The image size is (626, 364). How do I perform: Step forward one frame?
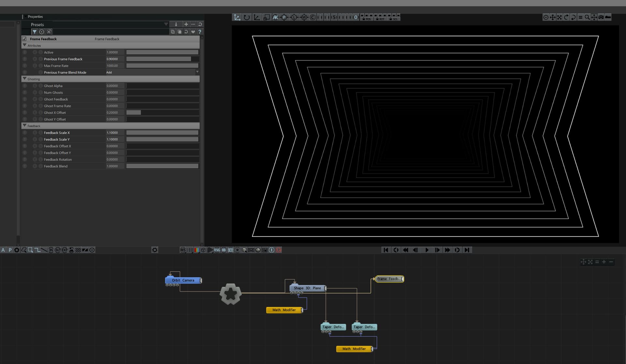pyautogui.click(x=437, y=250)
